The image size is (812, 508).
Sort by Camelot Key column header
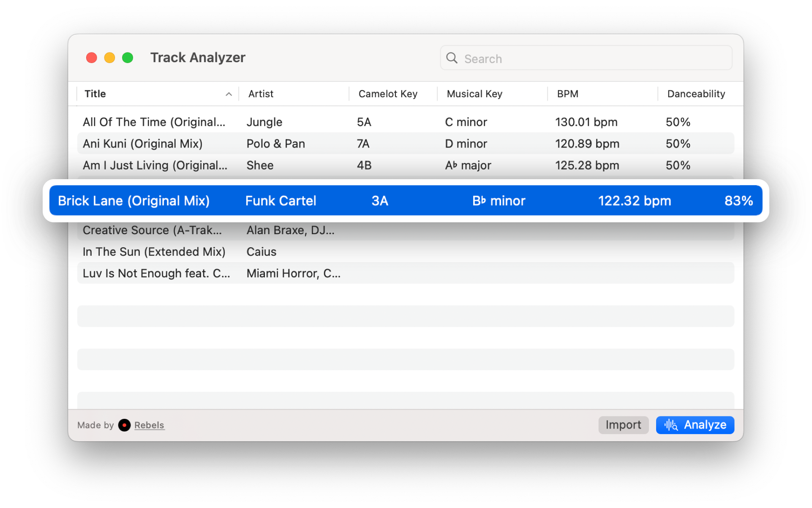tap(388, 94)
